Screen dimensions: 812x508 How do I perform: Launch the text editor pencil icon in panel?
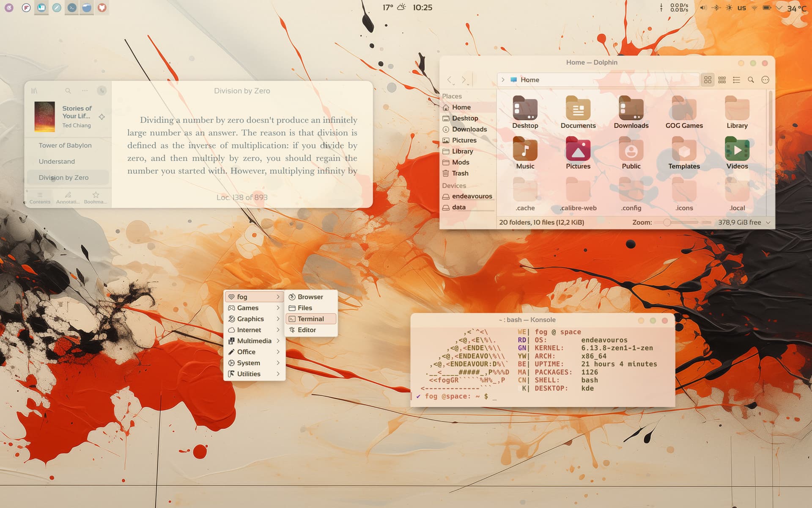pos(57,8)
